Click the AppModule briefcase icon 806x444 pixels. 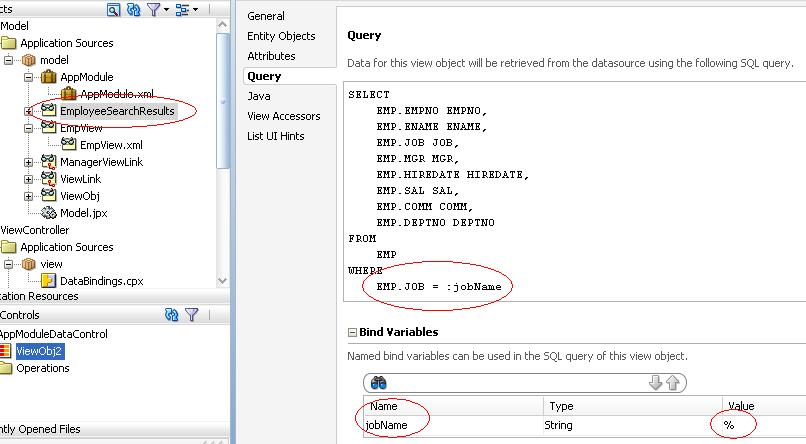(49, 77)
